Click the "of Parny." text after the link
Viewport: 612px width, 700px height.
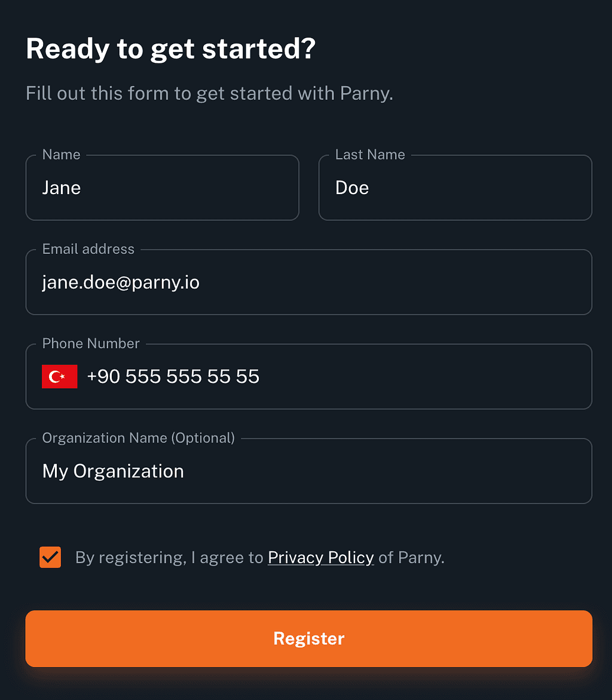pyautogui.click(x=411, y=558)
